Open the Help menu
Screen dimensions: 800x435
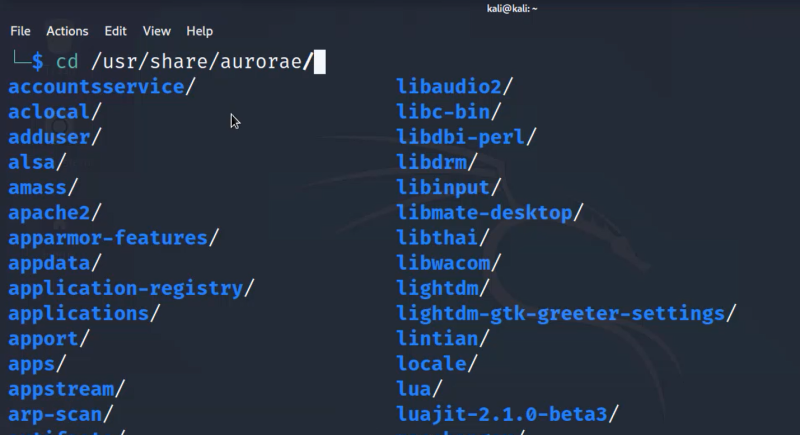click(x=199, y=31)
